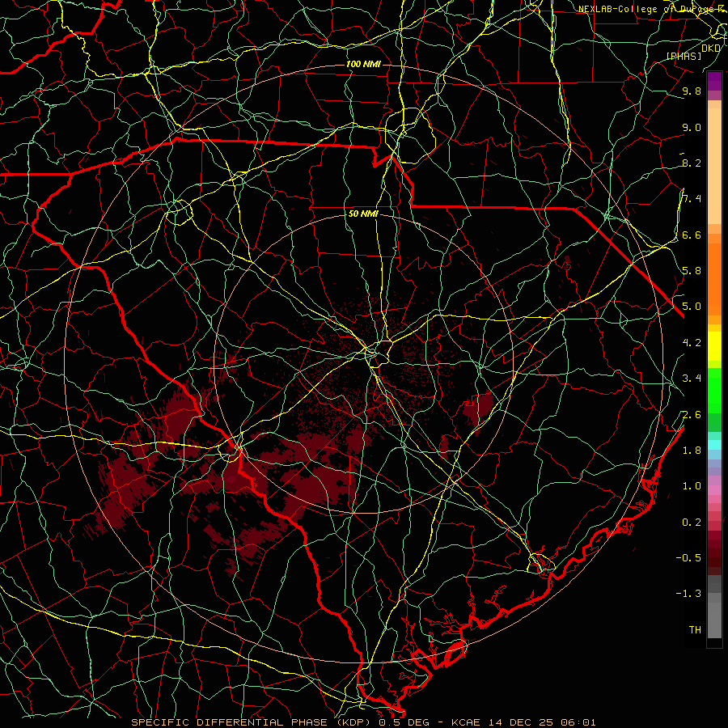728x728 pixels.
Task: Click the 8.2 value on the legend
Action: pyautogui.click(x=692, y=163)
